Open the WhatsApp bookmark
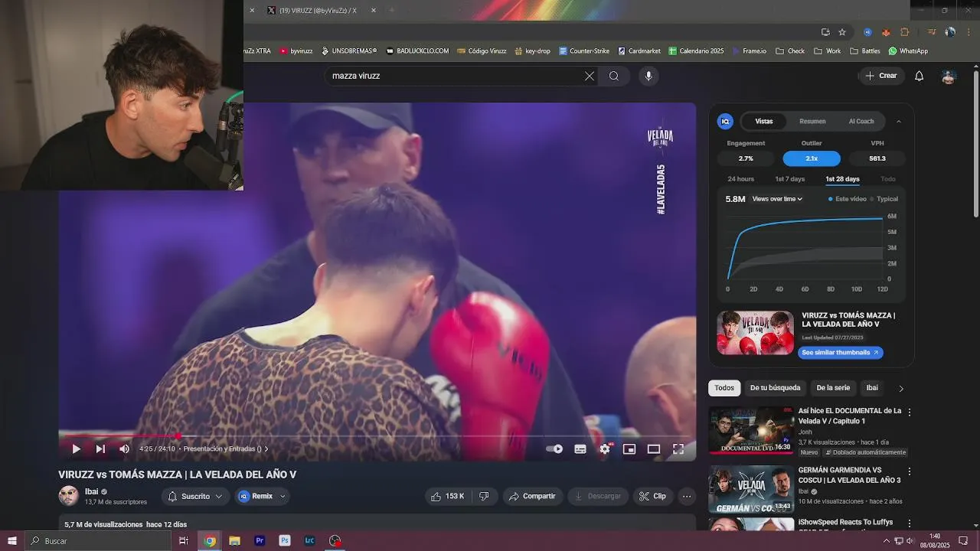This screenshot has width=980, height=551. (x=908, y=51)
